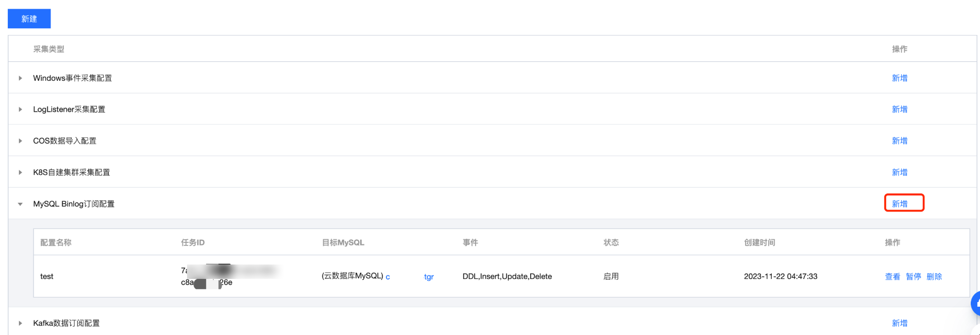Expand the LogListener采集配置 row
Screen dimensions: 980x335
(20, 110)
